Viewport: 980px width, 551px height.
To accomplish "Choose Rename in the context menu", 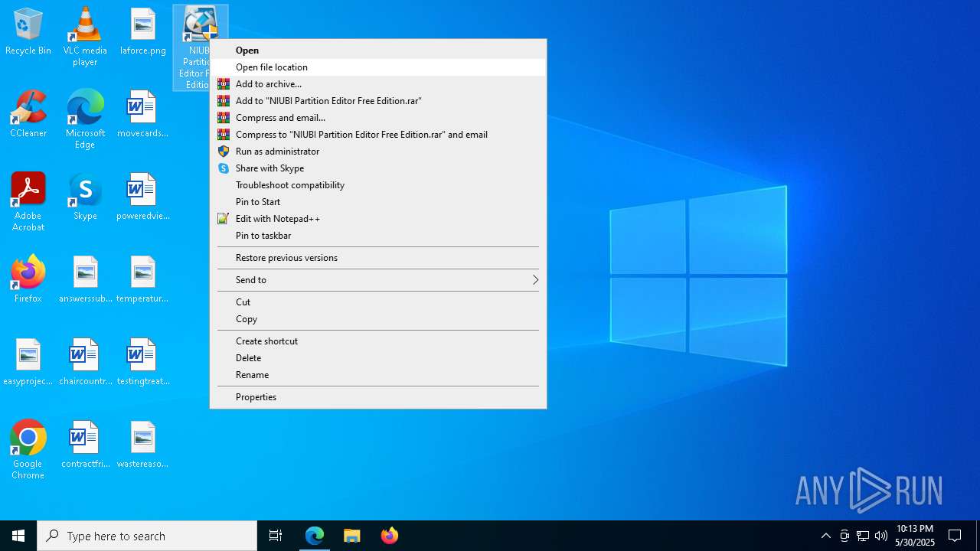I will (378, 375).
